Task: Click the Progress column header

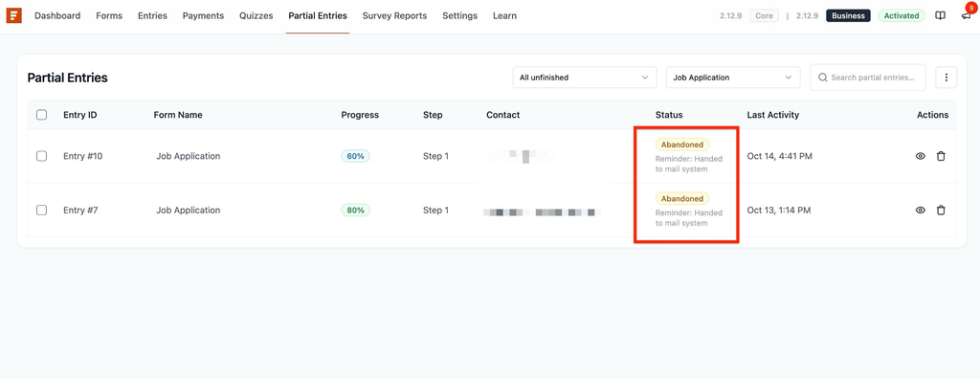Action: [x=360, y=115]
